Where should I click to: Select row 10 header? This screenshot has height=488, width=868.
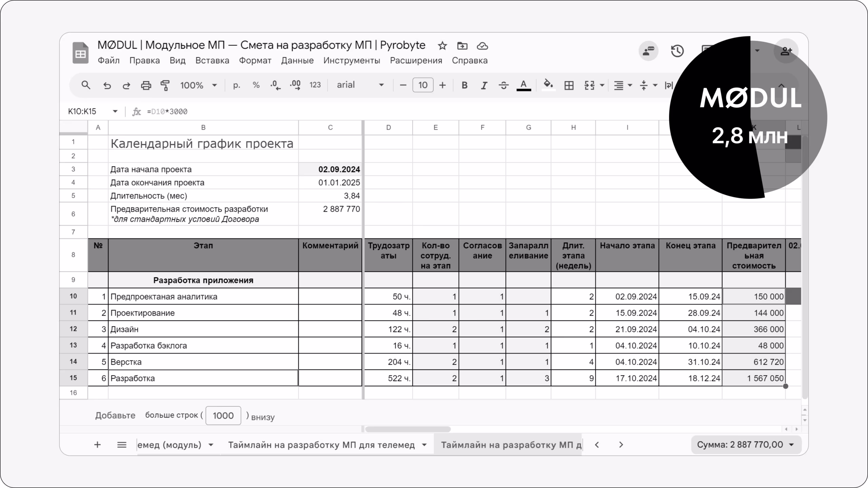click(x=73, y=296)
